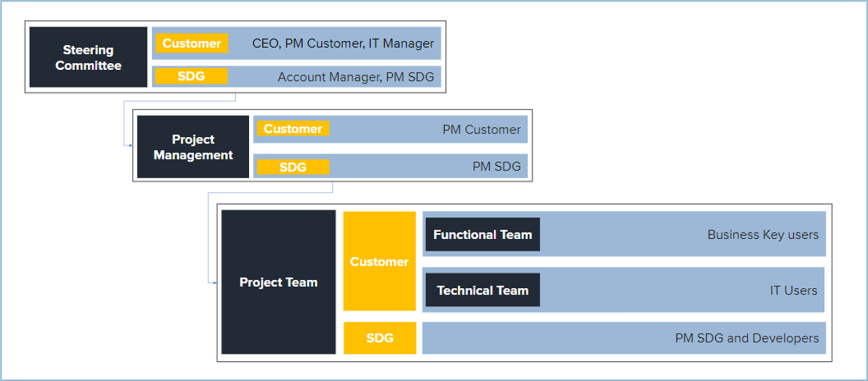Select the 'Business Key users' text

pos(762,235)
